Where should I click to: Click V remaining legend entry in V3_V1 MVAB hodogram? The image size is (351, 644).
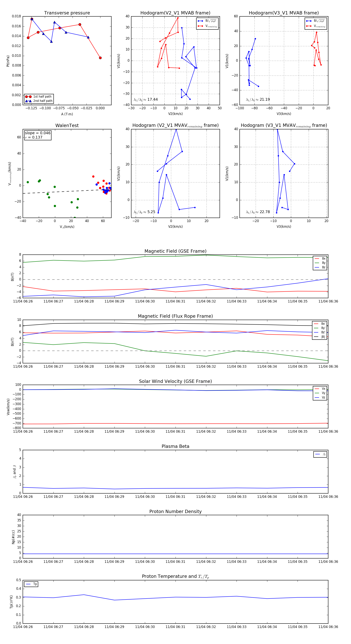click(316, 26)
